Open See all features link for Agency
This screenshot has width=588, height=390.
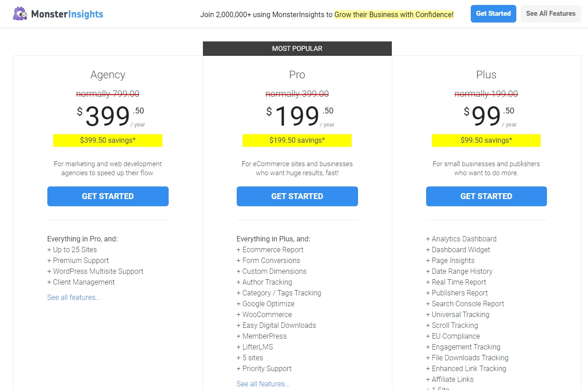tap(74, 298)
